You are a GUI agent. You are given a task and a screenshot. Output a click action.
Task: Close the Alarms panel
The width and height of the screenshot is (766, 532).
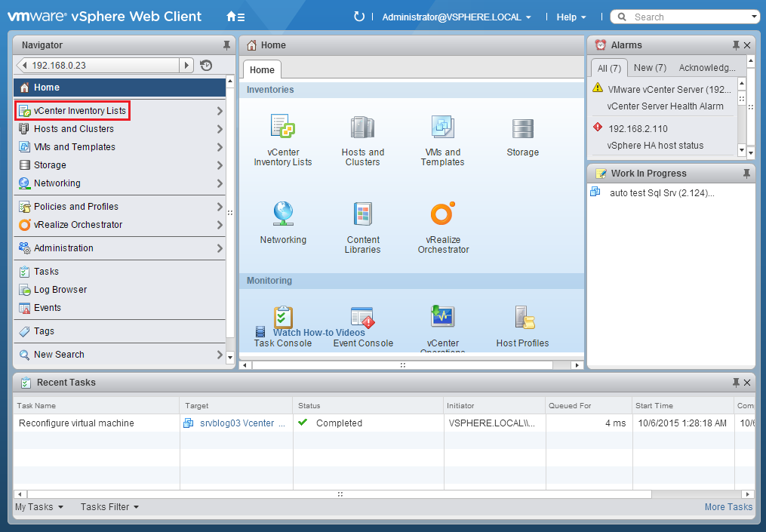[747, 45]
